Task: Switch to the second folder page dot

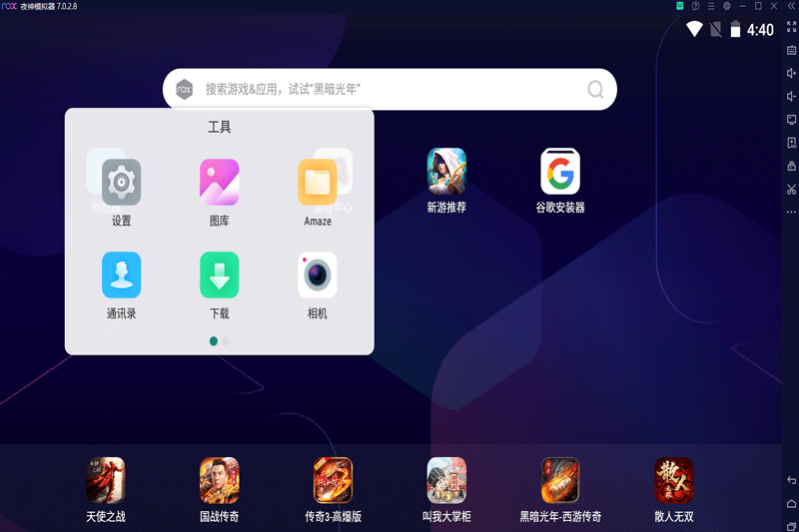Action: 225,340
